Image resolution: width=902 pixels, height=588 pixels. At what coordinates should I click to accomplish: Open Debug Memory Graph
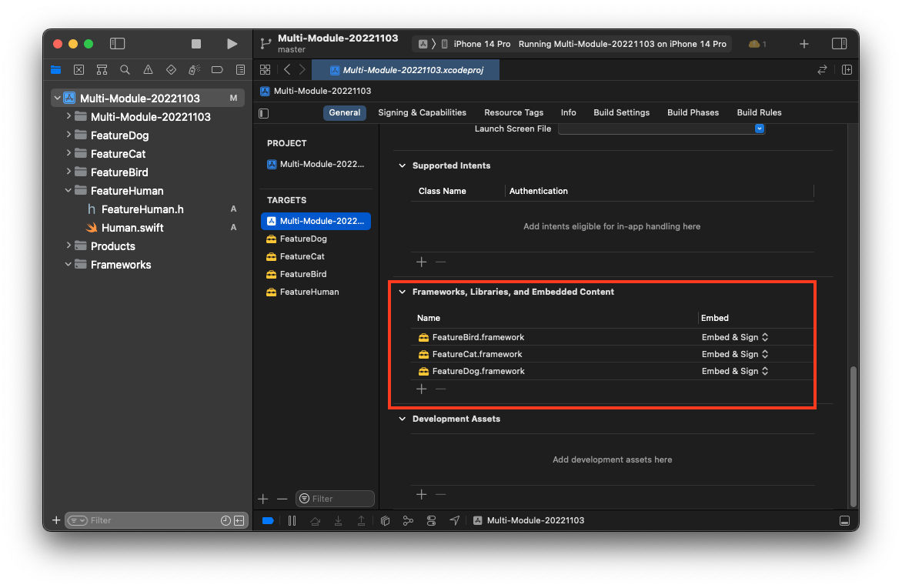pyautogui.click(x=408, y=521)
